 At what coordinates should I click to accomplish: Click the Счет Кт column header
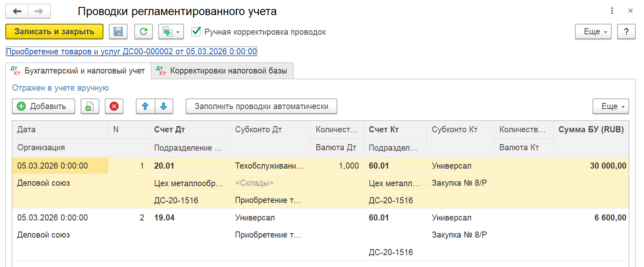pos(395,129)
